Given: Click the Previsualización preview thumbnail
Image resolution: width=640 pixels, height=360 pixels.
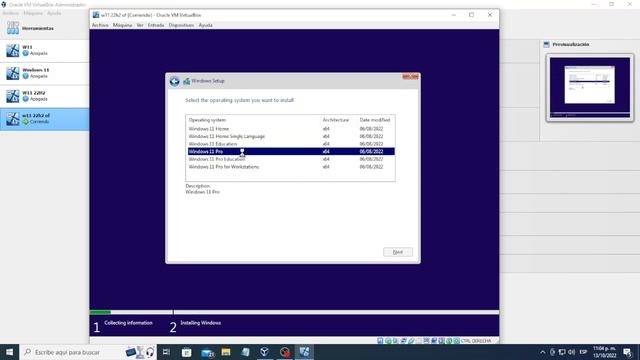Looking at the screenshot, I should (x=589, y=87).
